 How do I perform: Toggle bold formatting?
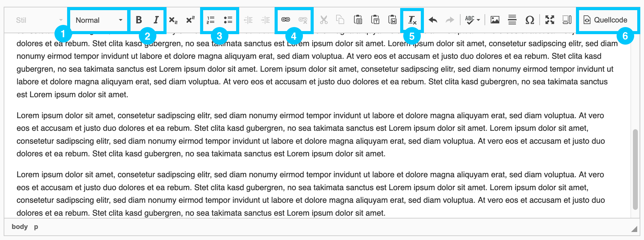pyautogui.click(x=139, y=20)
